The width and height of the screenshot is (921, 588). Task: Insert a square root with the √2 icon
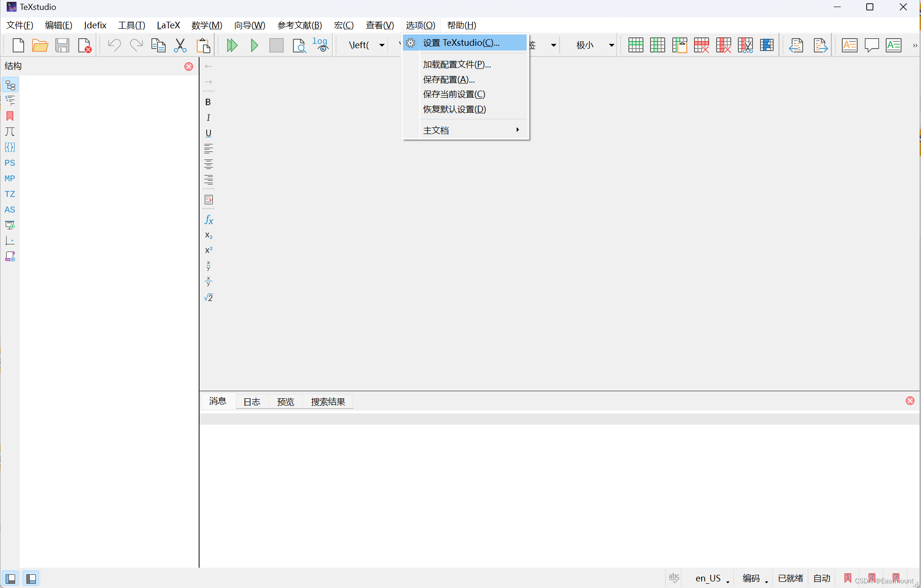[208, 298]
